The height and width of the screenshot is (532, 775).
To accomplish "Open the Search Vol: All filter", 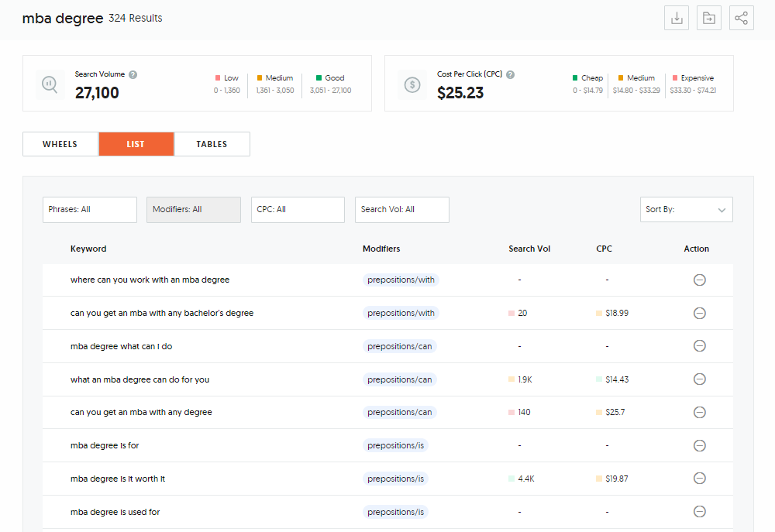I will pyautogui.click(x=401, y=209).
